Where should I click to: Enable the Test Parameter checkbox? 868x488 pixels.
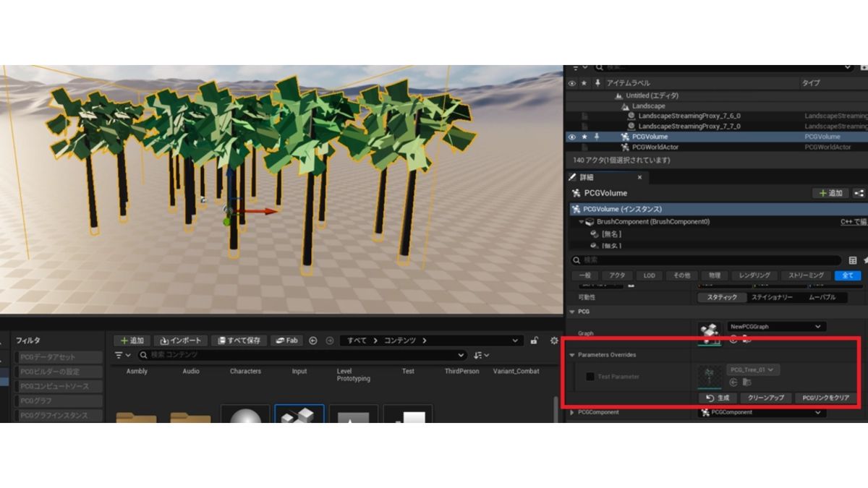[x=590, y=377]
